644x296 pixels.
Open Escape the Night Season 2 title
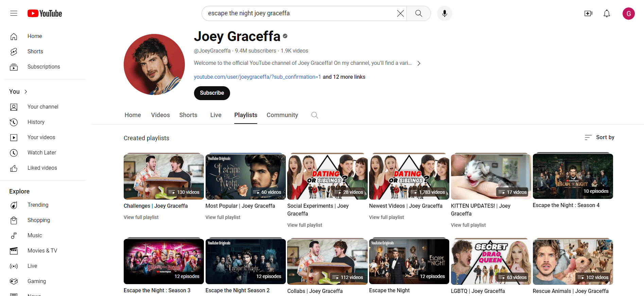[x=238, y=291]
